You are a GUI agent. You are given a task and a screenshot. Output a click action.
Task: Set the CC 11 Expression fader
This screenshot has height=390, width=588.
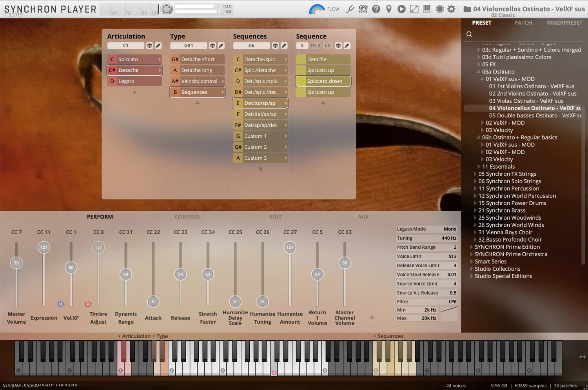[x=44, y=247]
